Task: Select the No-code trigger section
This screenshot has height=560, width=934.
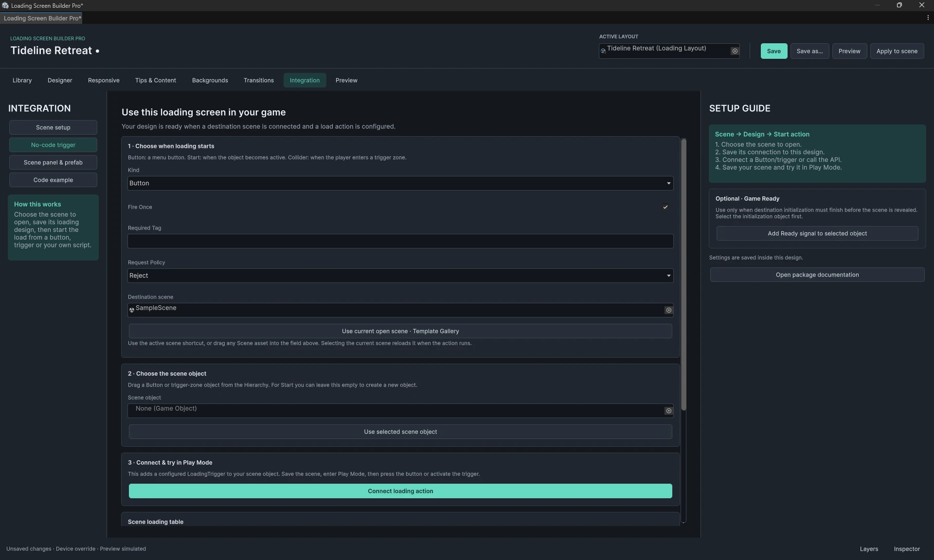Action: click(53, 145)
